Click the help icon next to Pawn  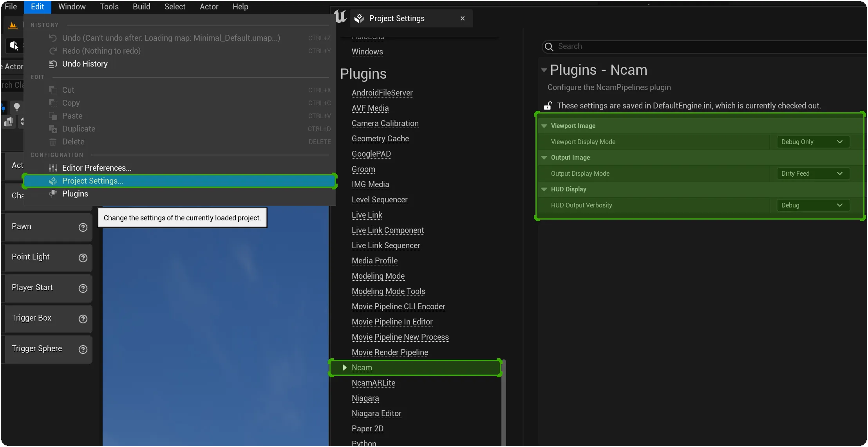(x=83, y=227)
